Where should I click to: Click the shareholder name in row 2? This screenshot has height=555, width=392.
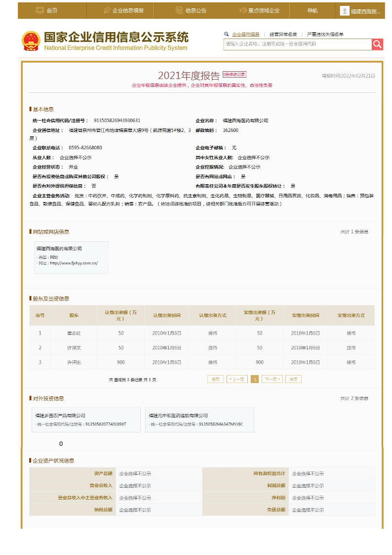[x=74, y=348]
